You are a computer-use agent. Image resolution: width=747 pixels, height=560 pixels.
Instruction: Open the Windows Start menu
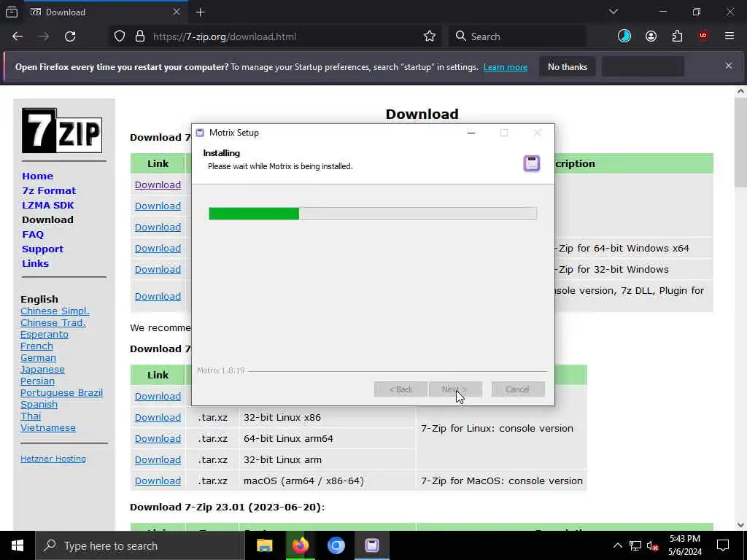pos(18,545)
